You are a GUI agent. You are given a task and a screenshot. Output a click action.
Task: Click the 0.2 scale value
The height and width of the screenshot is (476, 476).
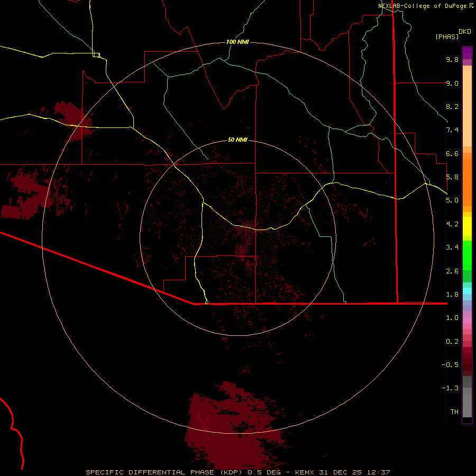click(452, 342)
